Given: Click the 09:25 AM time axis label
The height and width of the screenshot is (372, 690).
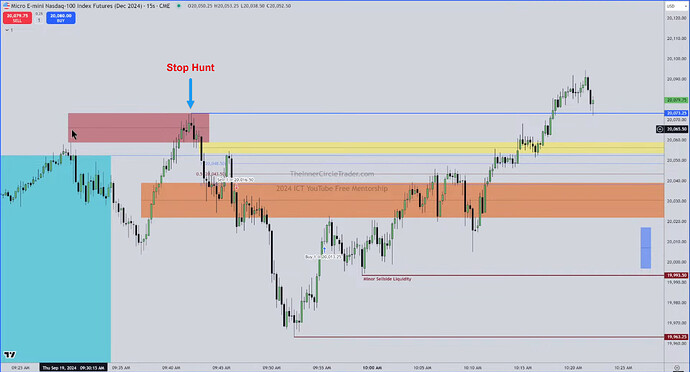Looking at the screenshot, I should pos(21,368).
